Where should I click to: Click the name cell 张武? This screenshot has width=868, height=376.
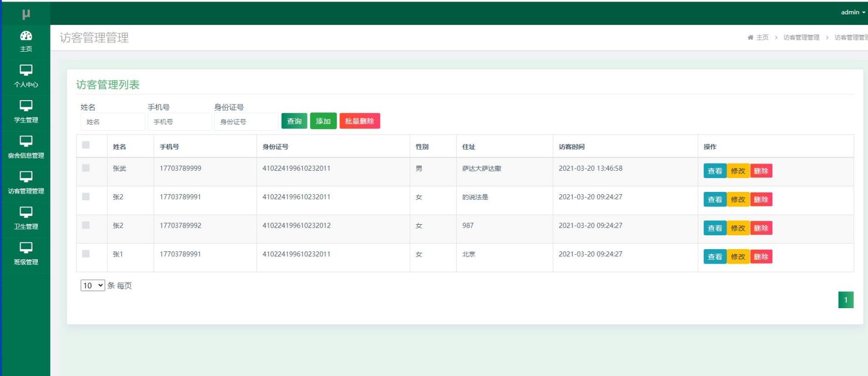120,169
